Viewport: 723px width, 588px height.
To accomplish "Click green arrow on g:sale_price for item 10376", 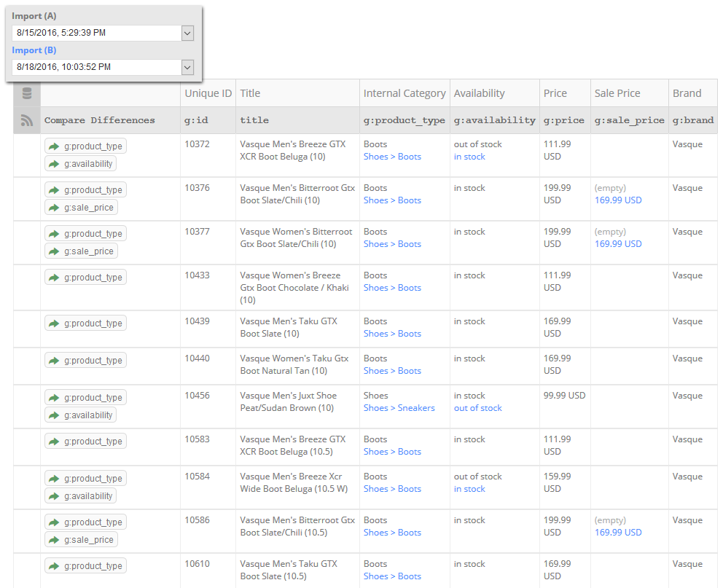I will pyautogui.click(x=55, y=208).
